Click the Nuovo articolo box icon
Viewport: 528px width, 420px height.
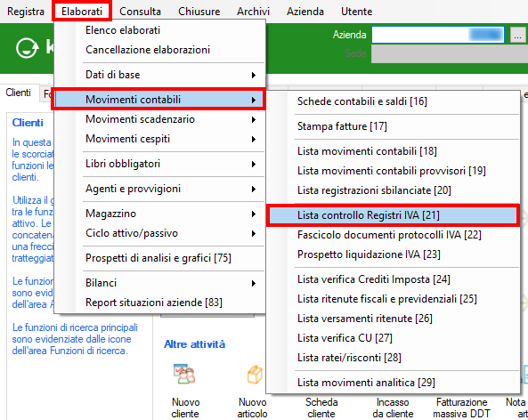point(255,375)
